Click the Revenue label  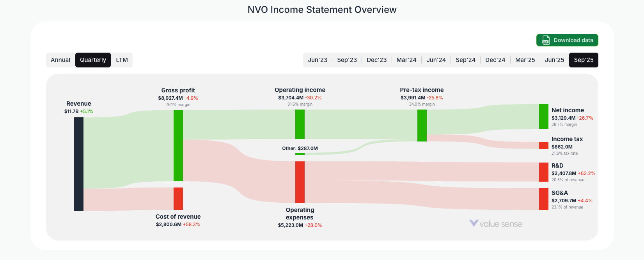click(79, 104)
